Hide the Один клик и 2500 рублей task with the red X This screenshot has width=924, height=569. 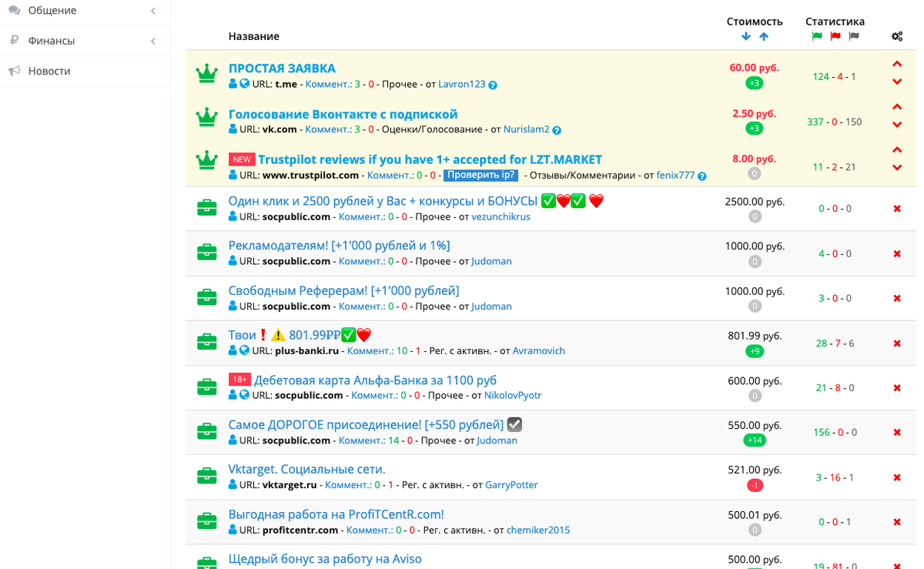pos(897,209)
